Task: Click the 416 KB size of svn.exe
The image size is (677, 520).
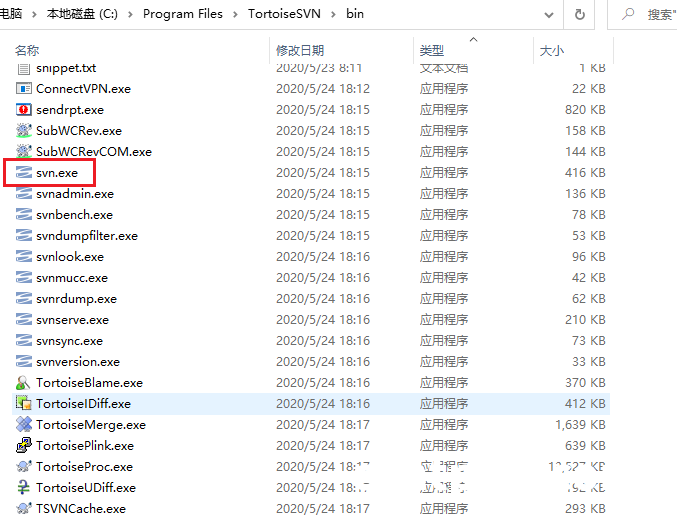Action: [x=585, y=173]
